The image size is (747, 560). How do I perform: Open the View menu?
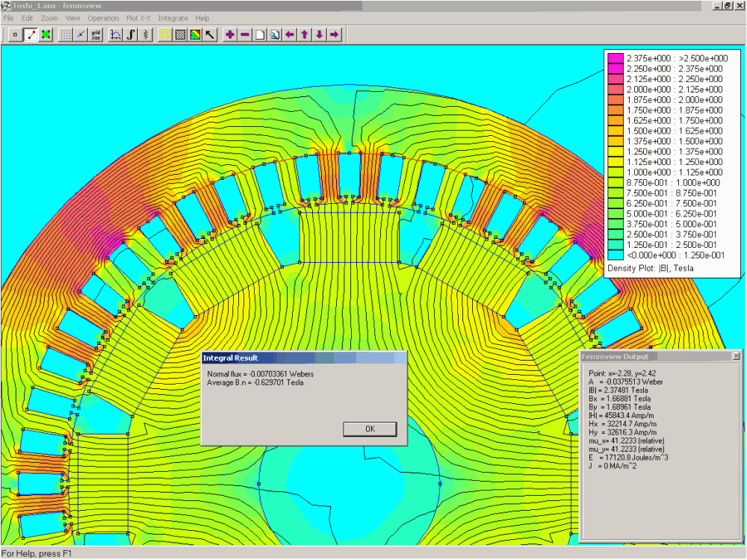point(72,18)
